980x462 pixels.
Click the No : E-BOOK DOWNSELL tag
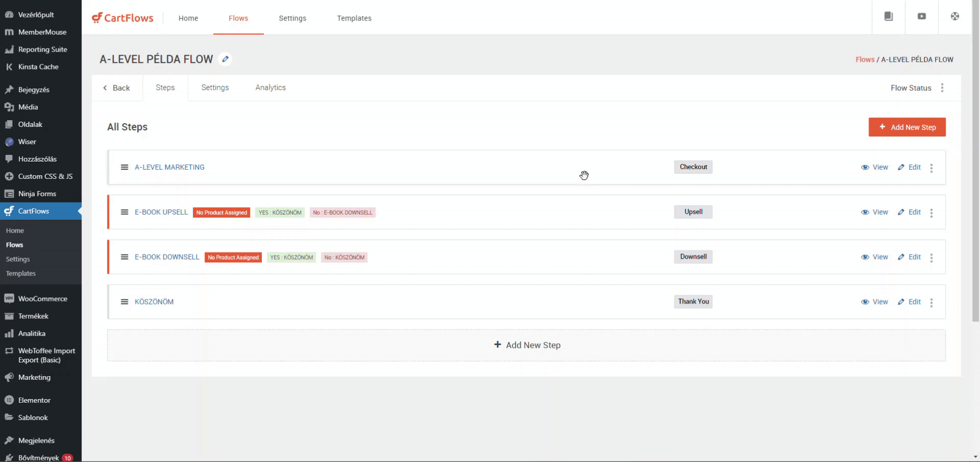click(x=343, y=213)
